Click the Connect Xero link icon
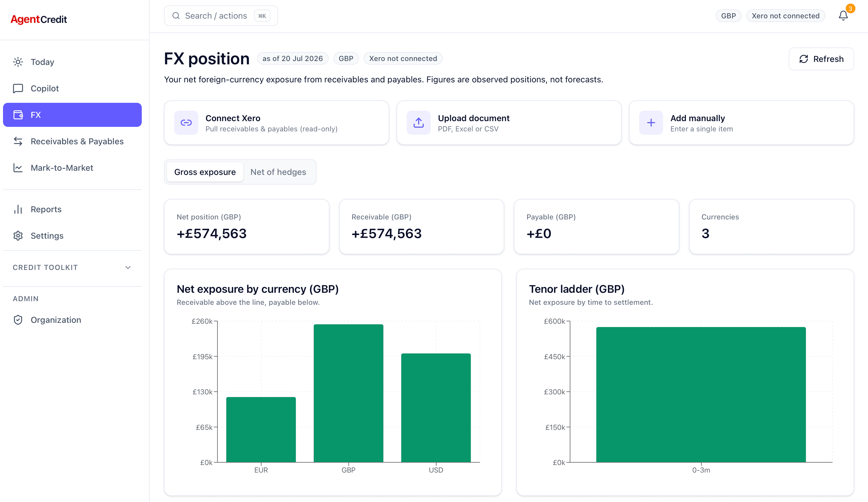Viewport: 868px width, 502px height. click(186, 122)
